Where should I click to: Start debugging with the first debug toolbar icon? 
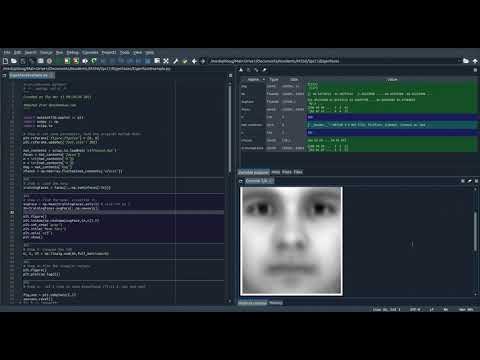[103, 61]
